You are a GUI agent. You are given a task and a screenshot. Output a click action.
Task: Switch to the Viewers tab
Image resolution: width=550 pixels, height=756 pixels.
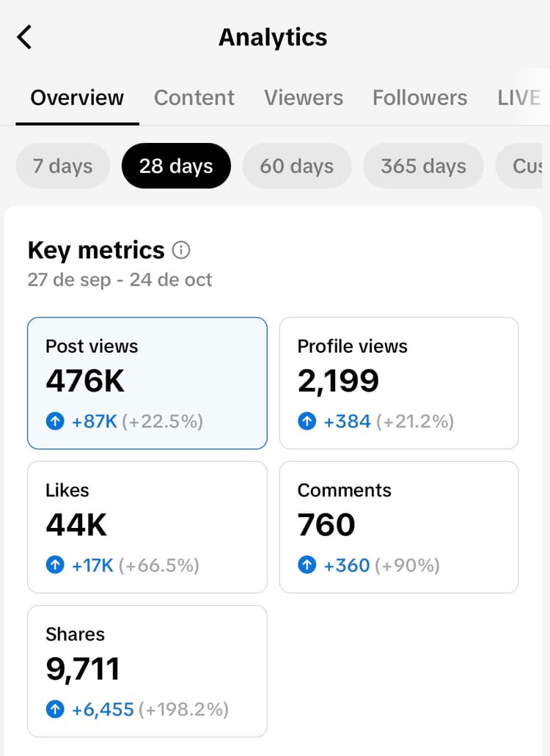[304, 98]
